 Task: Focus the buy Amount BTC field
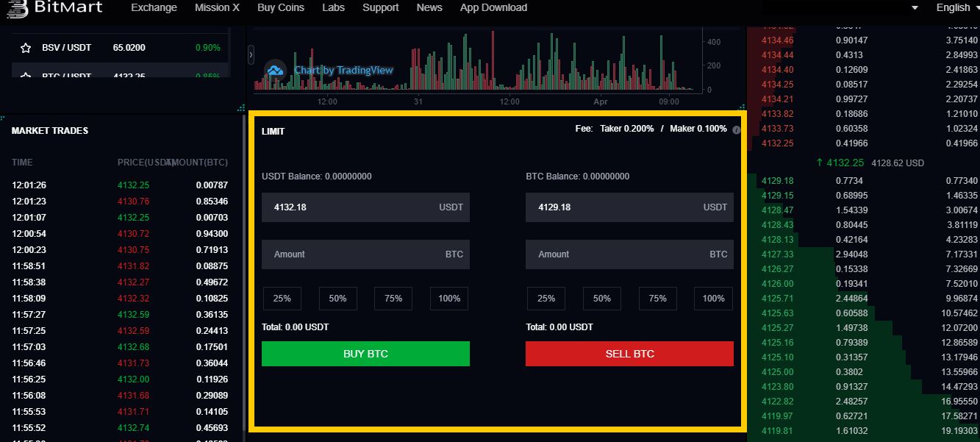[x=365, y=254]
